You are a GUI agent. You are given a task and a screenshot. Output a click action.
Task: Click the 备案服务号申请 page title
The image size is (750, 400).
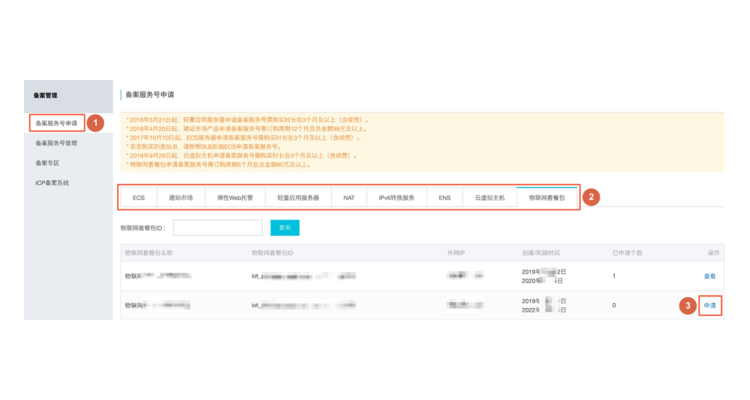[x=150, y=95]
